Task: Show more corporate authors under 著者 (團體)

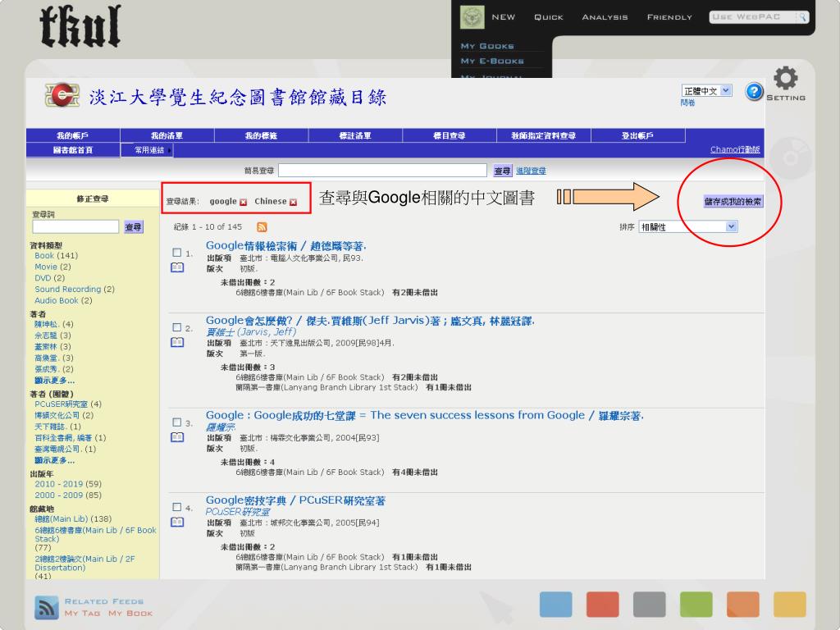Action: [x=55, y=460]
